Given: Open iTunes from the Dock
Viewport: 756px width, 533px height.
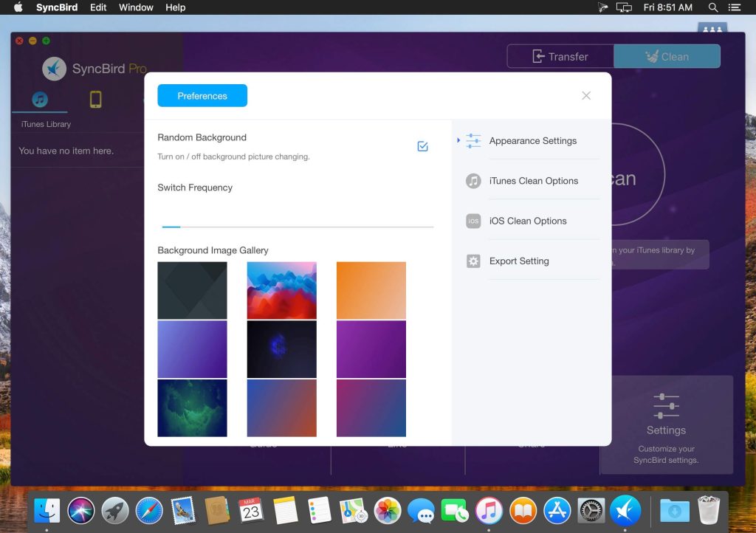Looking at the screenshot, I should pos(489,510).
